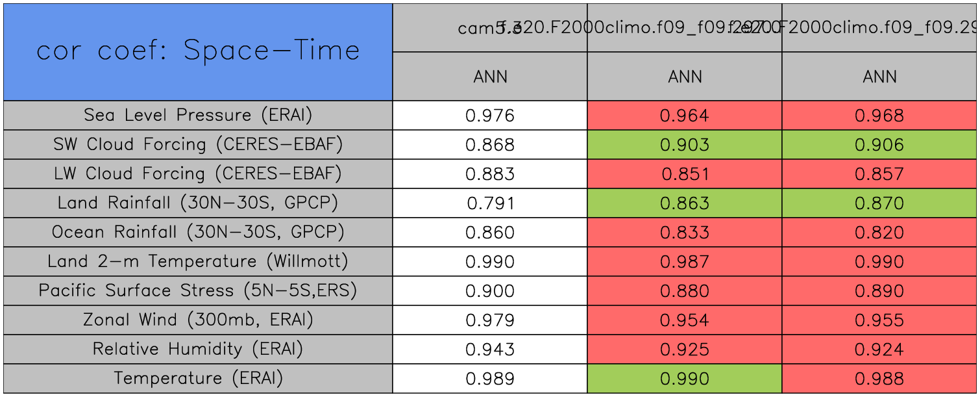Click the green 0.870 Land Rainfall cell
The height and width of the screenshot is (397, 980).
click(879, 203)
